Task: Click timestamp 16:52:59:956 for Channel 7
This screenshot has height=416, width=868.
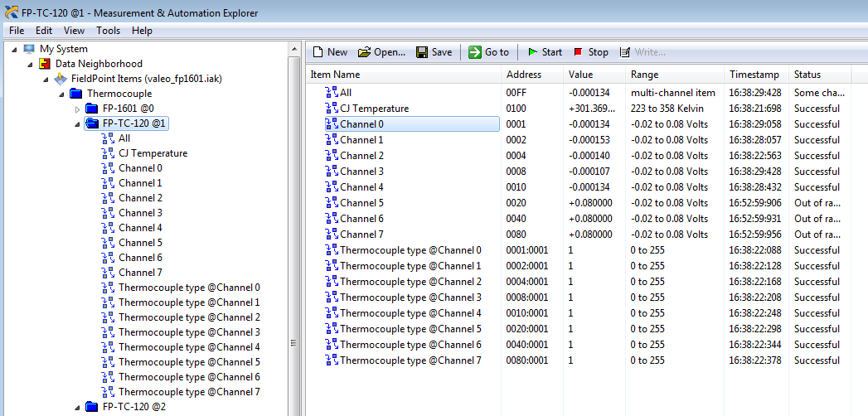Action: click(755, 235)
